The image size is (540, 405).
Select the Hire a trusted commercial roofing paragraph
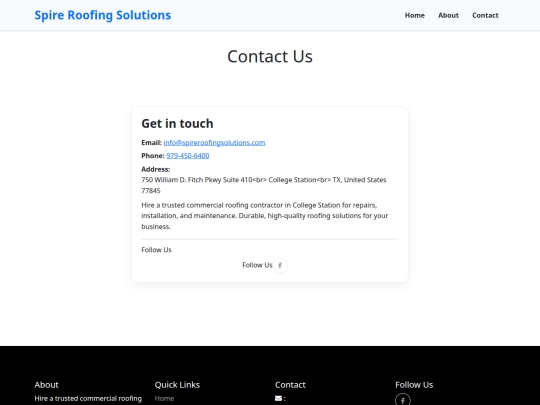[264, 216]
